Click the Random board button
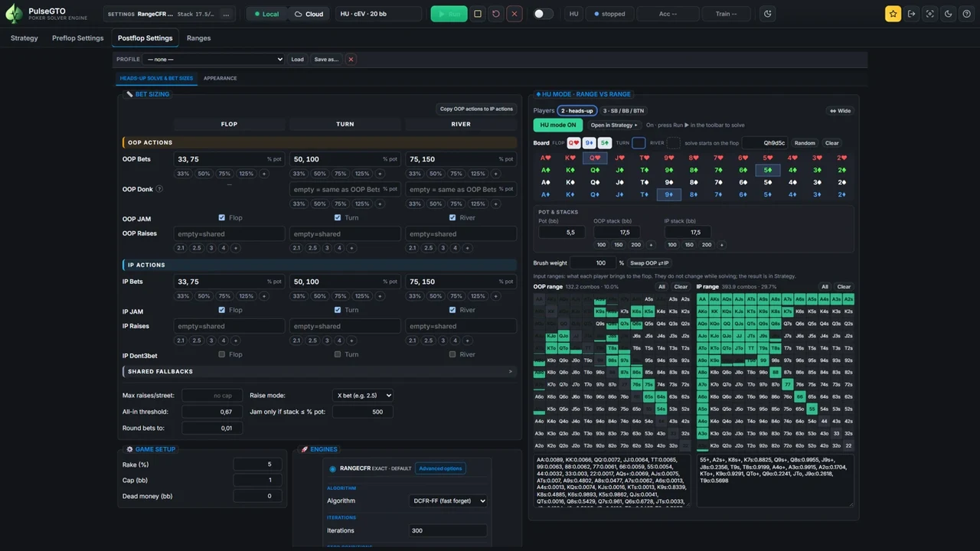This screenshot has width=980, height=551. [805, 143]
